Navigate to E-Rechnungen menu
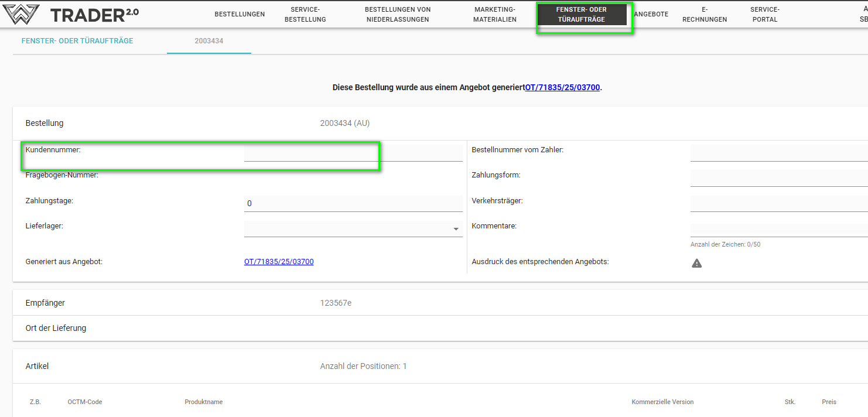Image resolution: width=868 pixels, height=417 pixels. point(705,15)
